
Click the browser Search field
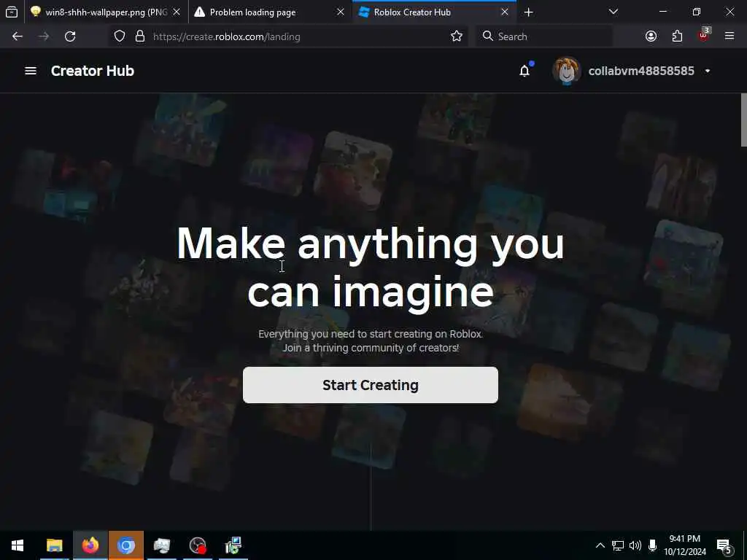point(544,36)
